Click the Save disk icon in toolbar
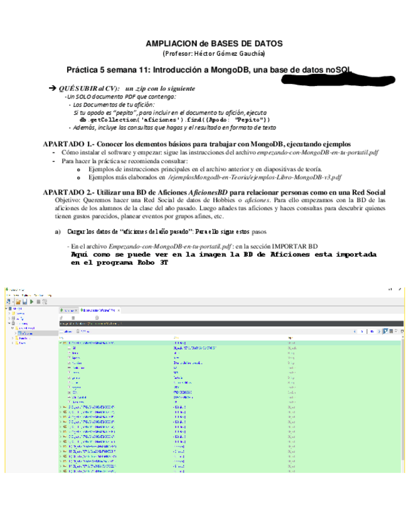 point(24,302)
